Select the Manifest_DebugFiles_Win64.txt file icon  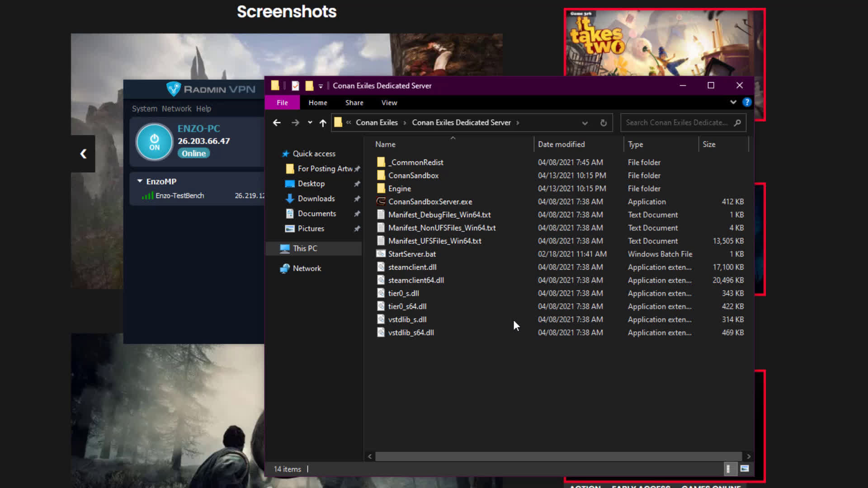[x=381, y=215]
